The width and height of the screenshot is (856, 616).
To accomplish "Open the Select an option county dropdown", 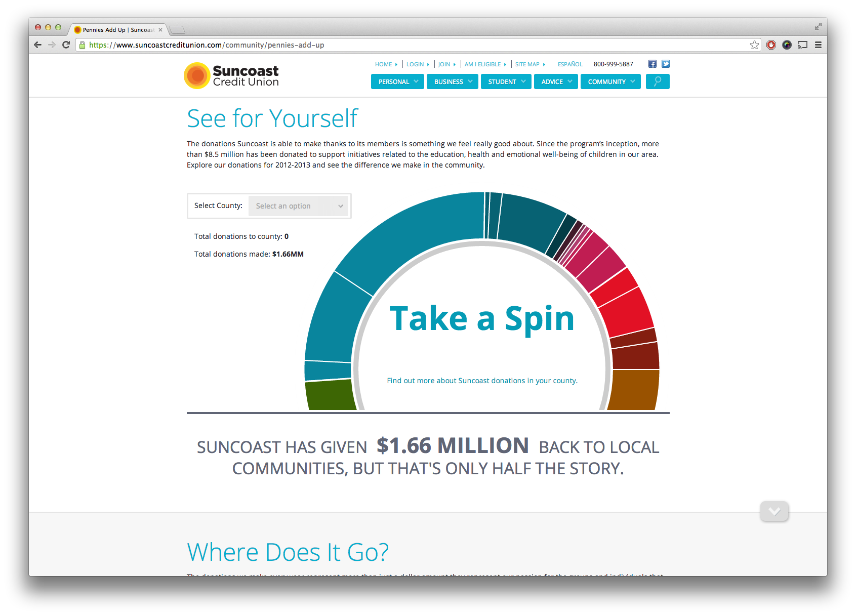I will coord(299,206).
